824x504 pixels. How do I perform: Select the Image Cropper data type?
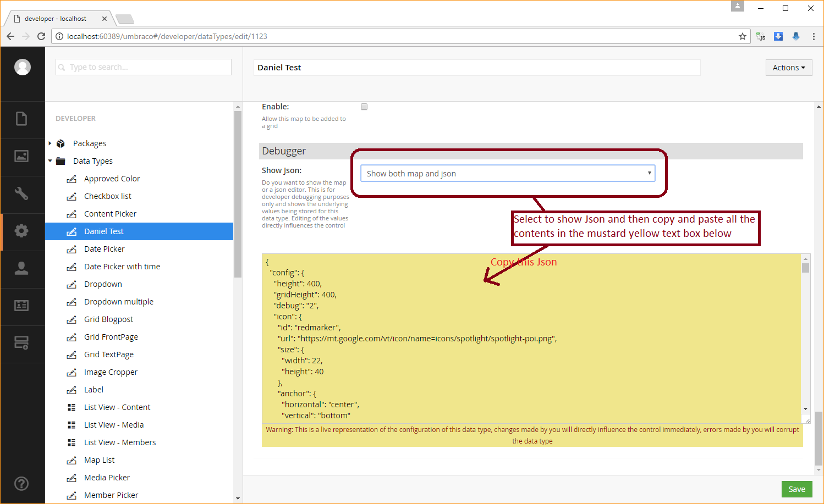[111, 372]
